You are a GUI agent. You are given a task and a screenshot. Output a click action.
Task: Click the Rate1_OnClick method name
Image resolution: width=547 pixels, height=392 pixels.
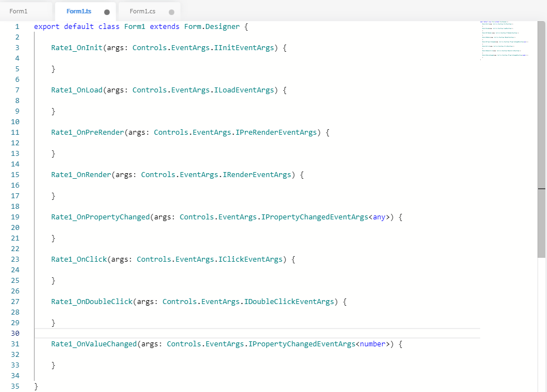click(79, 259)
